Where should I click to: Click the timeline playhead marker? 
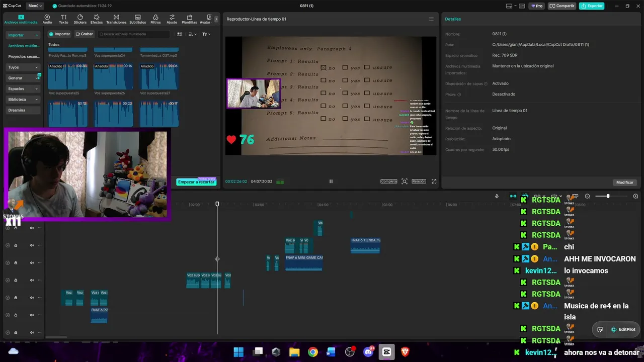point(217,204)
